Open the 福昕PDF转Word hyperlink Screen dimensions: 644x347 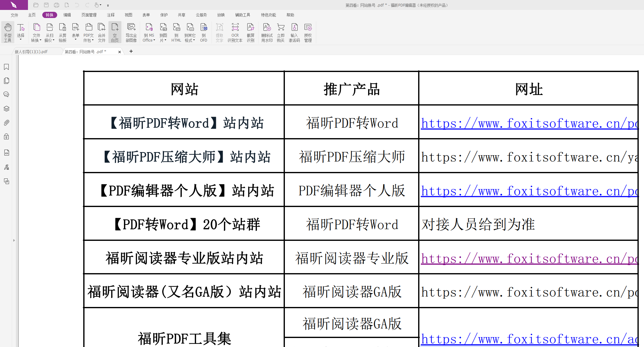[528, 123]
